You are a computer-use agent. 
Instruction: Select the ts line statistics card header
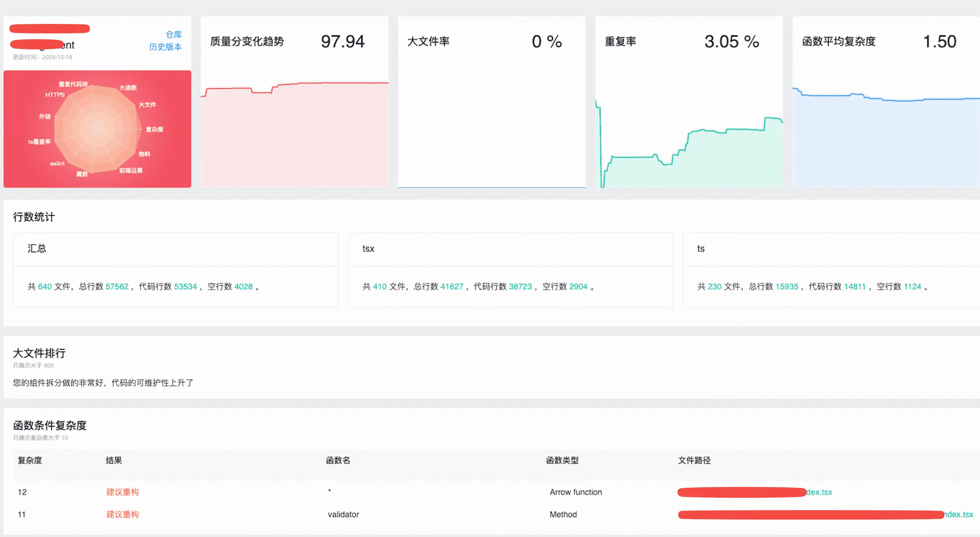tap(701, 249)
